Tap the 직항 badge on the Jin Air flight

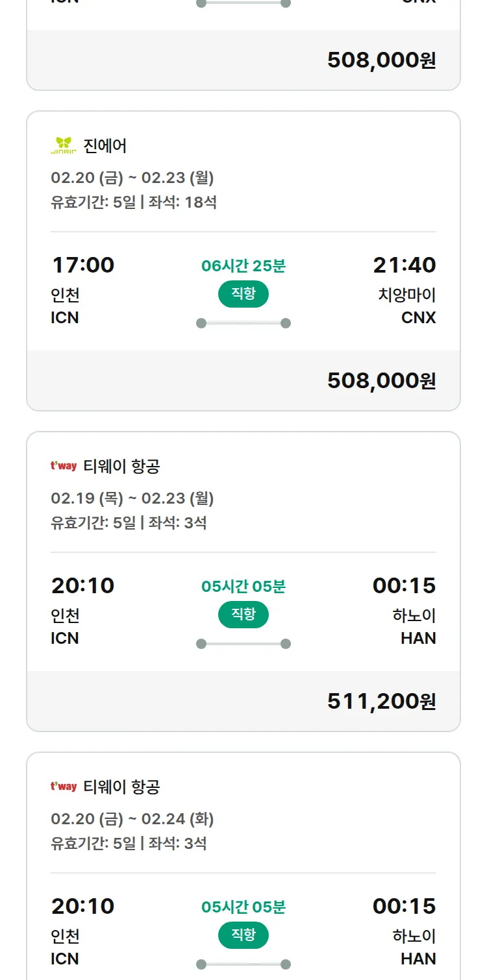click(243, 294)
